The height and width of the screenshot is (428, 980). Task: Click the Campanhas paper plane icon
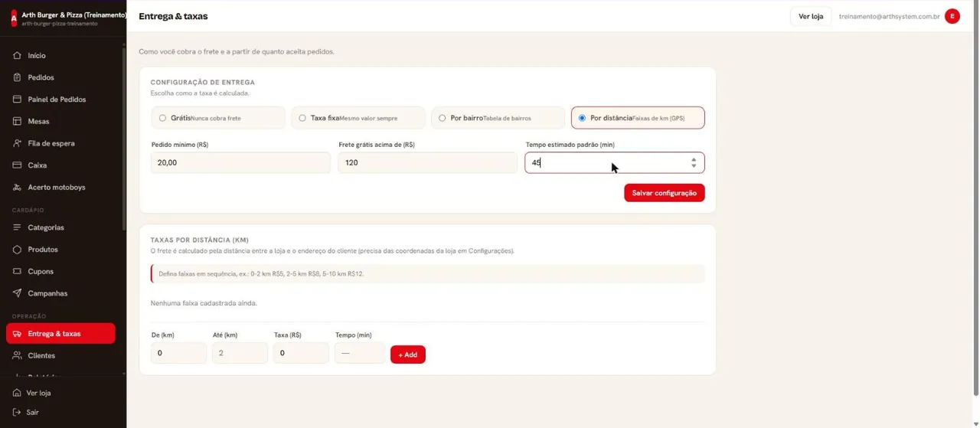(17, 293)
